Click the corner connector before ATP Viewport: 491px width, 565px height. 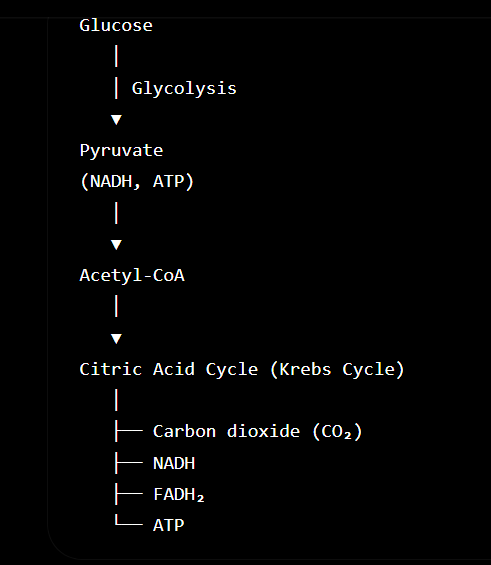click(129, 520)
